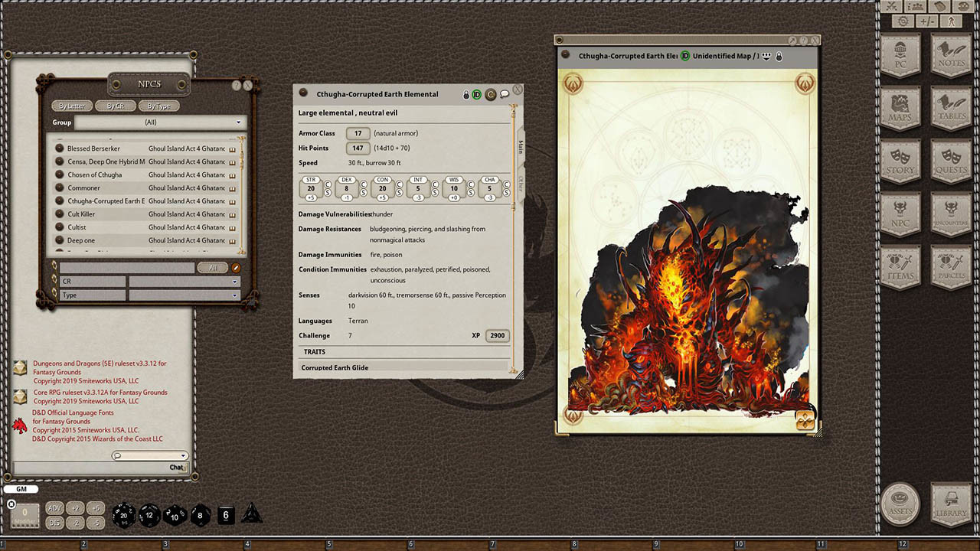Toggle the ID visibility on the elemental sheet
The width and height of the screenshot is (980, 551).
[476, 94]
